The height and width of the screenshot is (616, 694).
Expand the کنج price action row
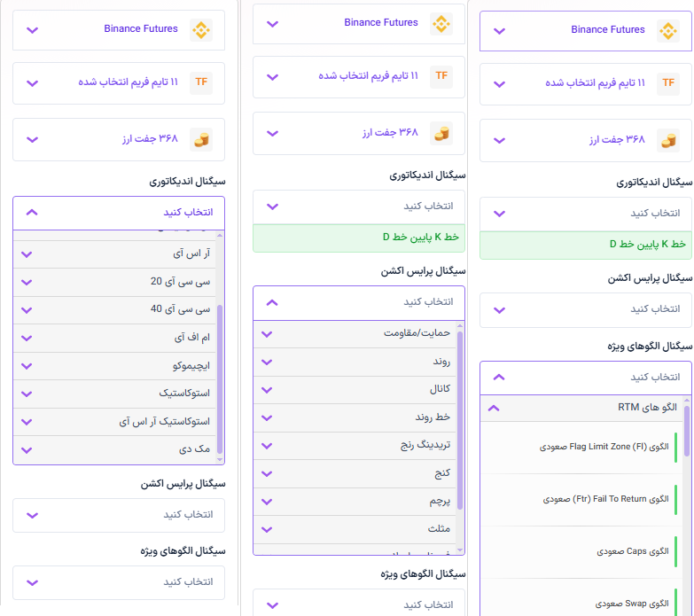pos(355,473)
